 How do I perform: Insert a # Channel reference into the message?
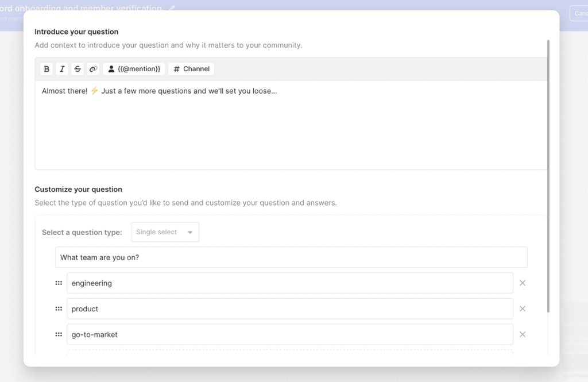(191, 68)
